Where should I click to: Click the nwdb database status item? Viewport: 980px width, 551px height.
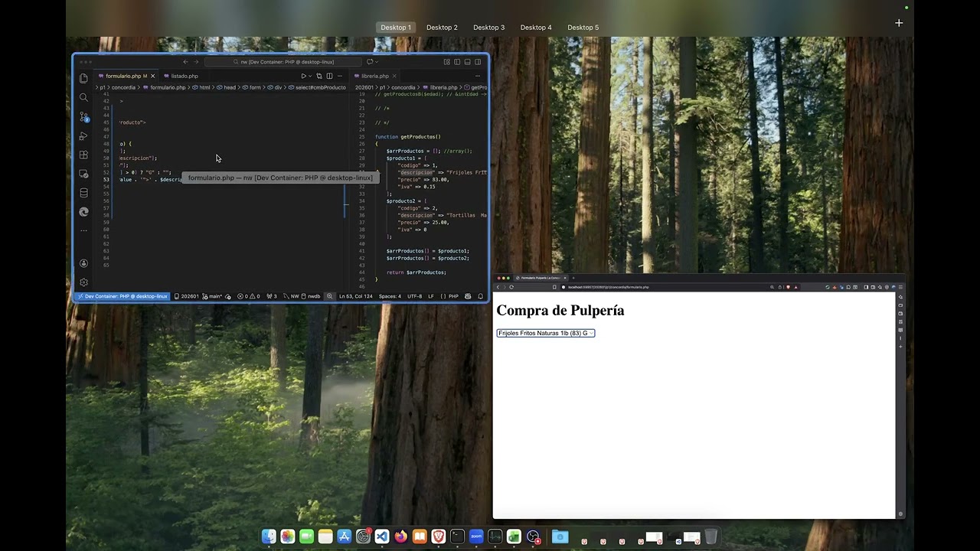311,296
